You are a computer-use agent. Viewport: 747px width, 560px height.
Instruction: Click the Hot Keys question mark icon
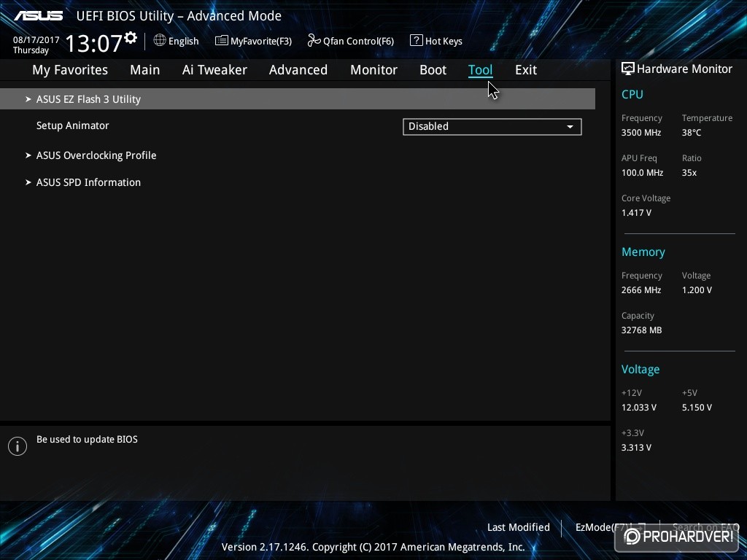click(416, 41)
